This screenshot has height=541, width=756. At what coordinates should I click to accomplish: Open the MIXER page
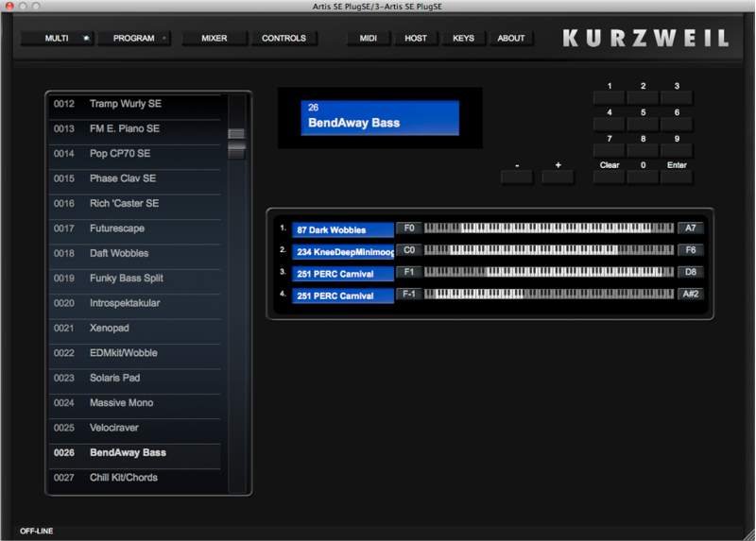tap(215, 39)
